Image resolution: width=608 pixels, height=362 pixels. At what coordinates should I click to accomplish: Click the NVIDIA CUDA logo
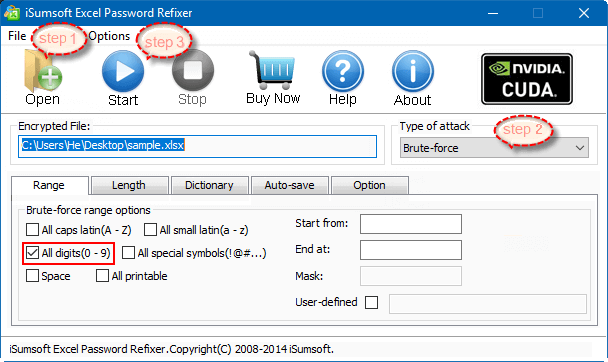click(527, 79)
